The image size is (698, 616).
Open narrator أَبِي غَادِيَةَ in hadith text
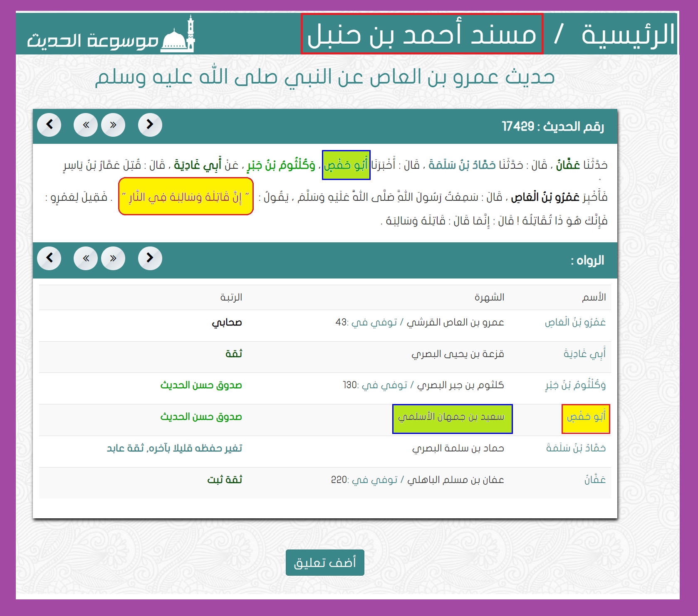coord(198,165)
